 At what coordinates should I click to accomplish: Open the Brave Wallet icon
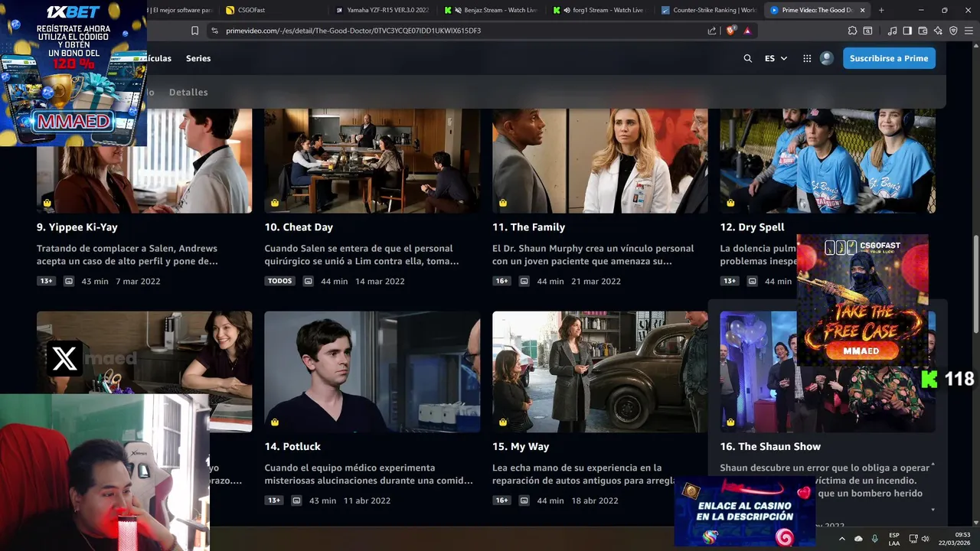923,31
